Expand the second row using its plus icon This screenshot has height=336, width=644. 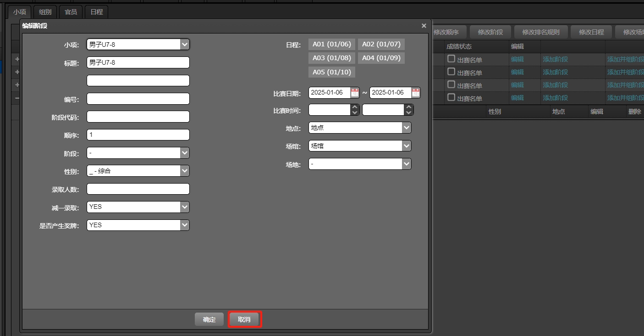(16, 72)
